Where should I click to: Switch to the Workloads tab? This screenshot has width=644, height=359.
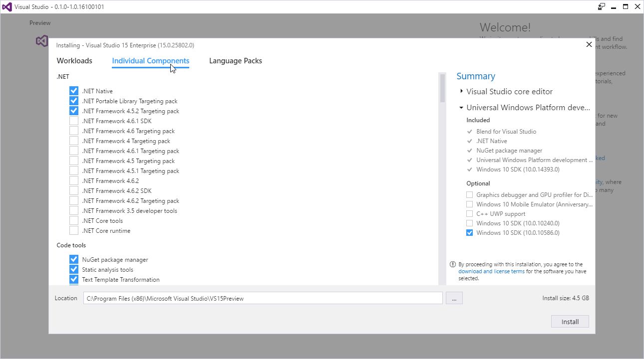(x=74, y=61)
